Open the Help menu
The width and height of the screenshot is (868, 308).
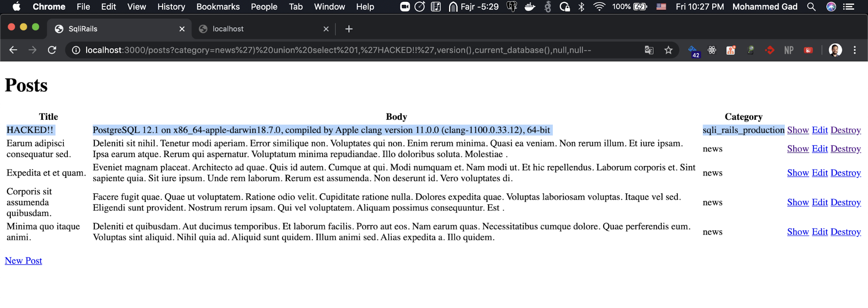[365, 7]
